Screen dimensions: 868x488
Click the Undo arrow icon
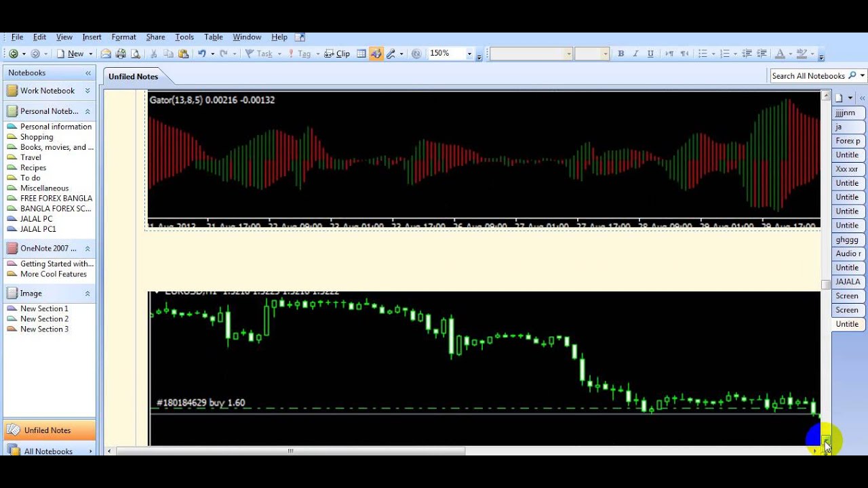pos(201,54)
